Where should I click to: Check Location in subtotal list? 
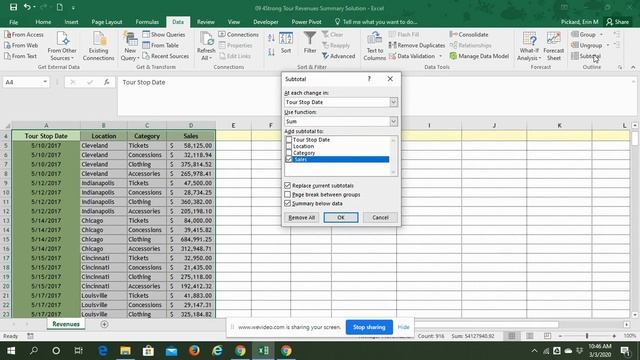(x=289, y=146)
